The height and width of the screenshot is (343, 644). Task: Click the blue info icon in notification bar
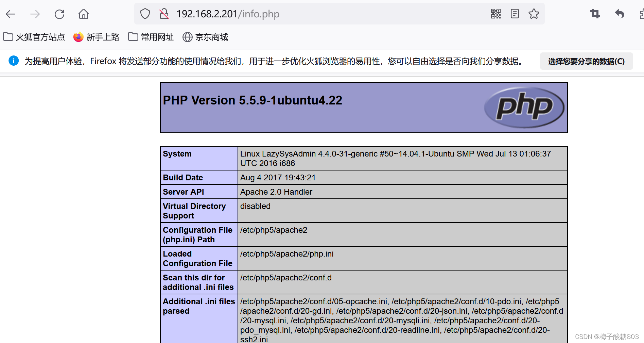14,61
